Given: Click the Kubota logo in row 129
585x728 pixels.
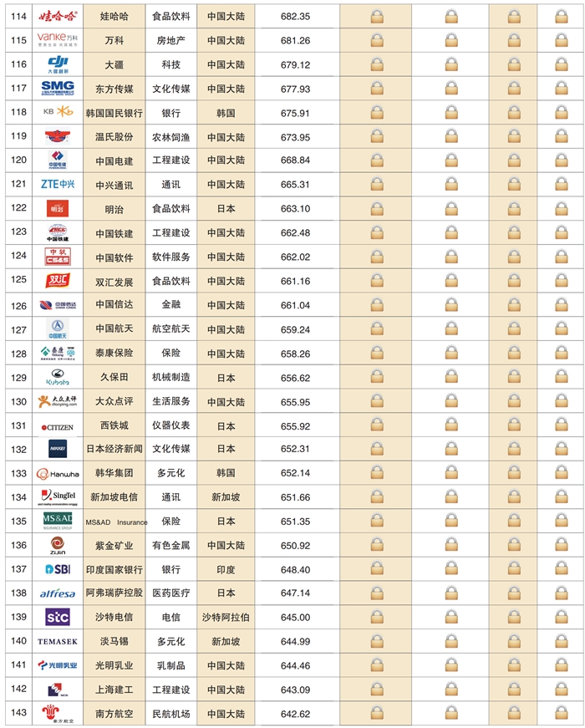Looking at the screenshot, I should tap(58, 377).
